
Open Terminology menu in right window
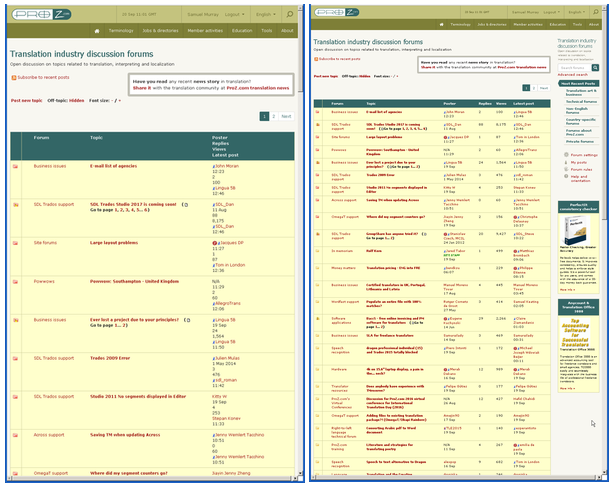(460, 24)
